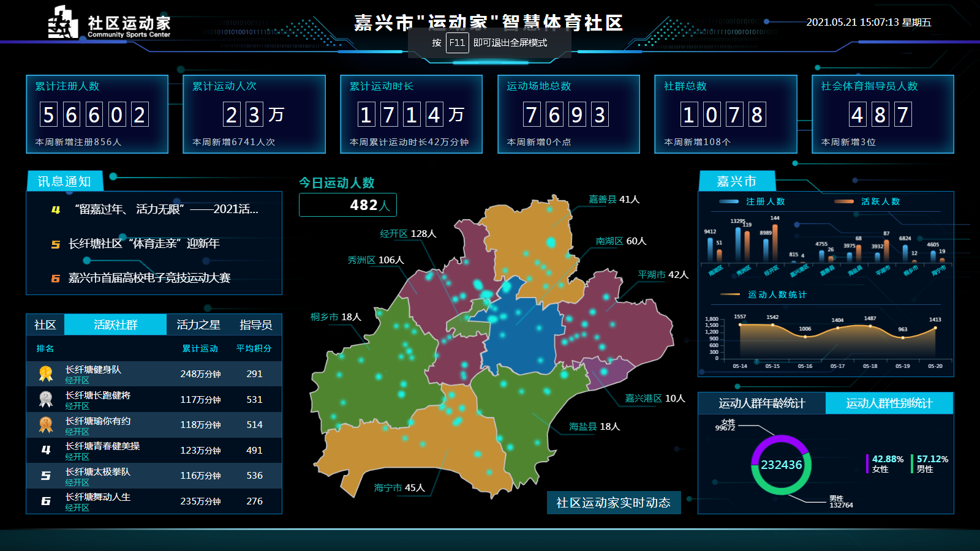
Task: Select the 社区 tab in ranking panel
Action: (x=45, y=324)
